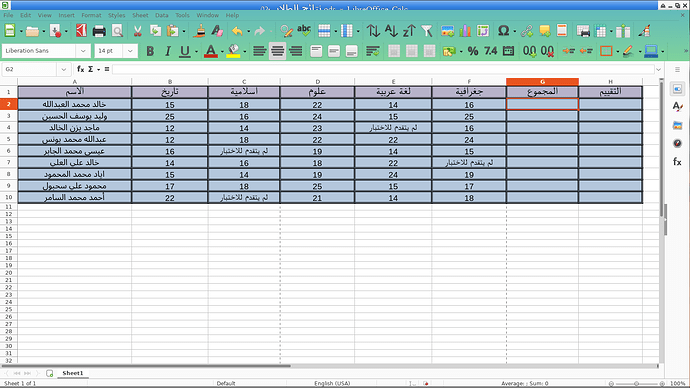Apply the yellow background color swatch
The width and height of the screenshot is (690, 388).
pyautogui.click(x=233, y=51)
